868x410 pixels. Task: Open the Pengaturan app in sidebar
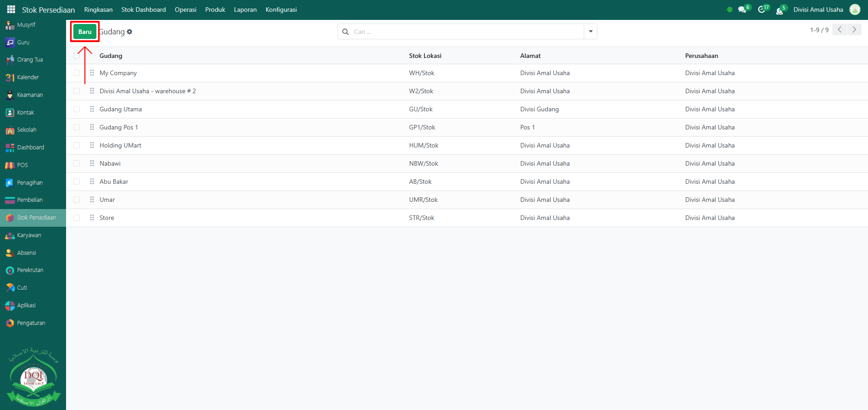(x=31, y=323)
